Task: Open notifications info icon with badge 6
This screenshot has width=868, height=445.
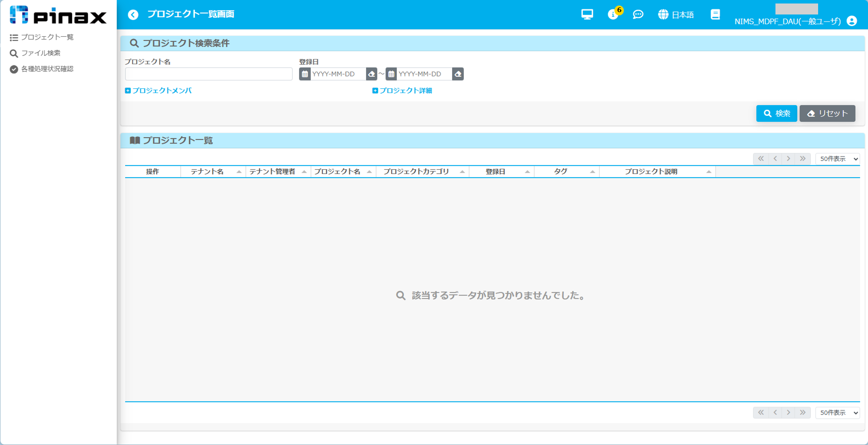Action: (613, 14)
